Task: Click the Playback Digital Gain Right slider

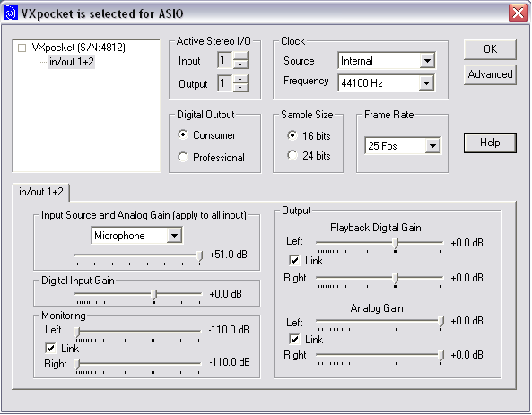Action: click(x=379, y=278)
